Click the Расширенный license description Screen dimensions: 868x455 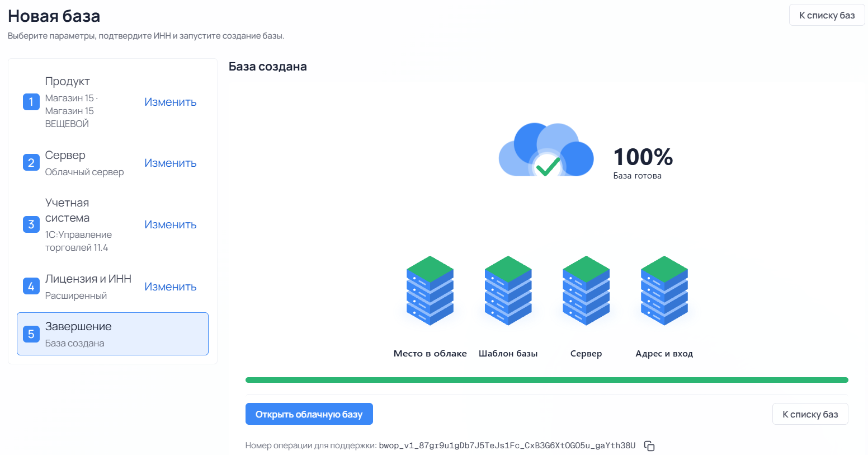point(76,295)
